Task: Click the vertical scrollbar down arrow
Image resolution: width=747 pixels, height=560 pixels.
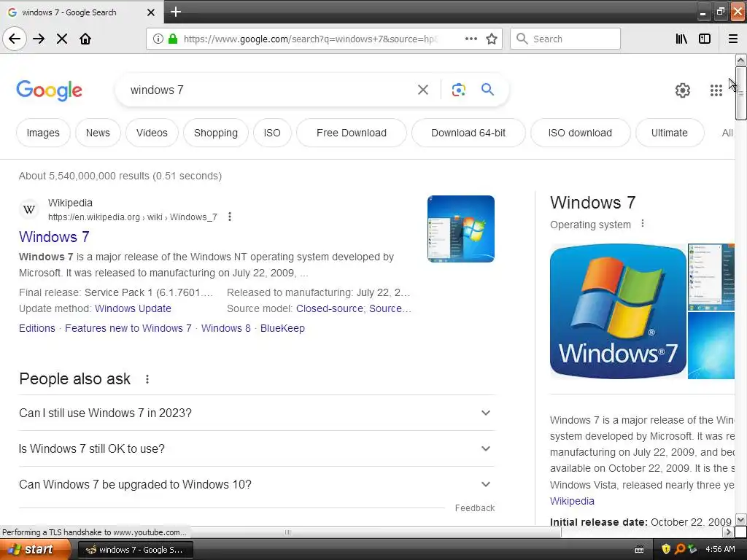Action: (740, 519)
